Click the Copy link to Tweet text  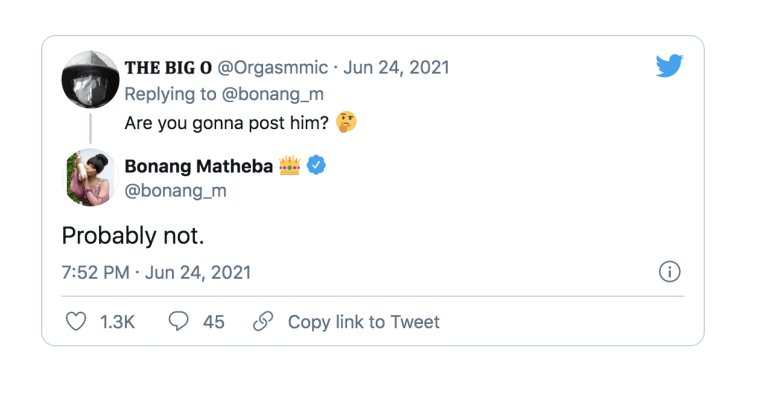(x=364, y=322)
